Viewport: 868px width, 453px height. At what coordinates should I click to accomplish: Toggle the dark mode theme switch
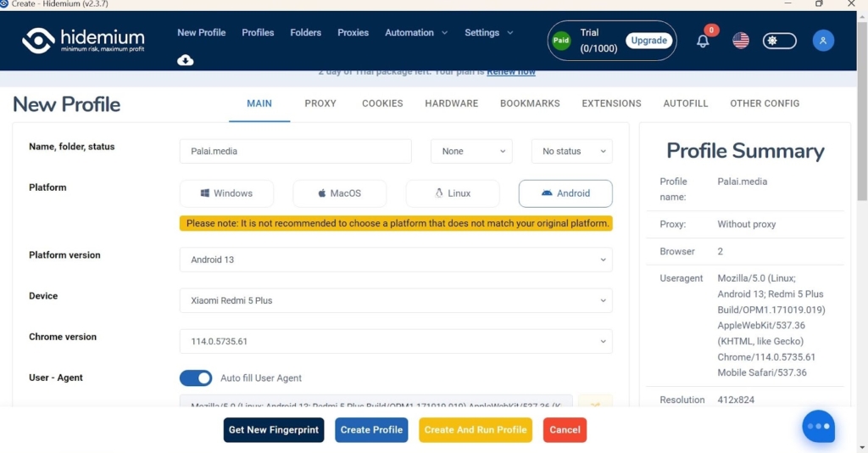(x=780, y=41)
